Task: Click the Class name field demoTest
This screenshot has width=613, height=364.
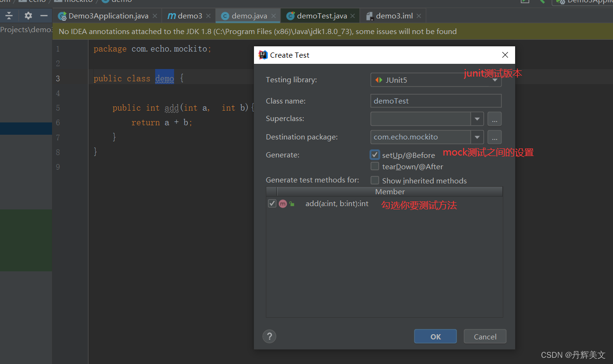Action: click(x=436, y=101)
